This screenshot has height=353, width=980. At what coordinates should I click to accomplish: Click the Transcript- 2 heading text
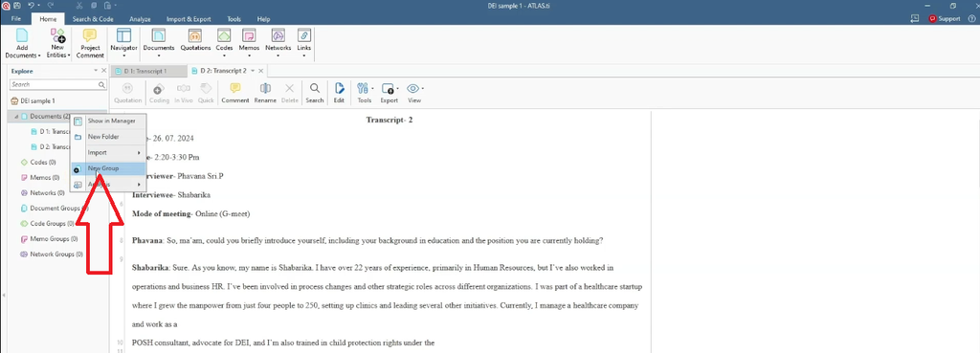(390, 120)
